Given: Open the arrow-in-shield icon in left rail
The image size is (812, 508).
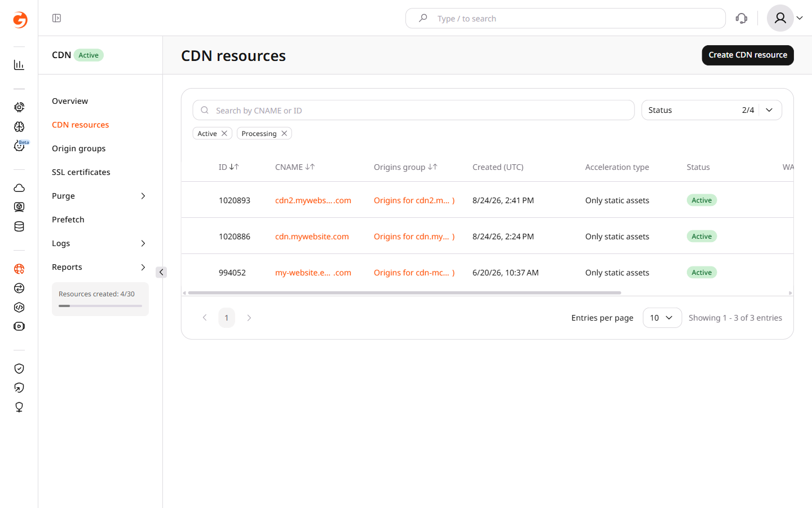Looking at the screenshot, I should point(19,388).
